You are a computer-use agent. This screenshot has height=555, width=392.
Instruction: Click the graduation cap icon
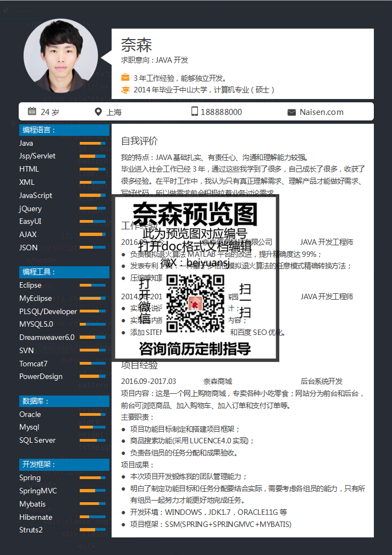click(x=125, y=90)
